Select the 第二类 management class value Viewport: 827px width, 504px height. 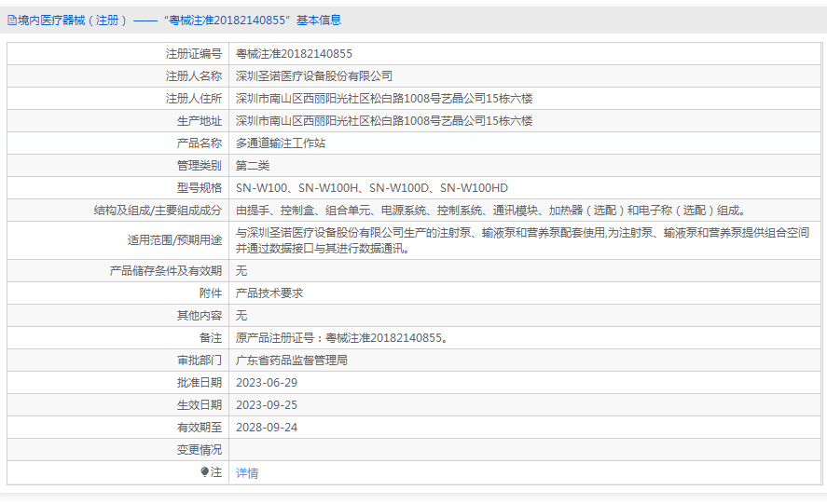[x=253, y=166]
